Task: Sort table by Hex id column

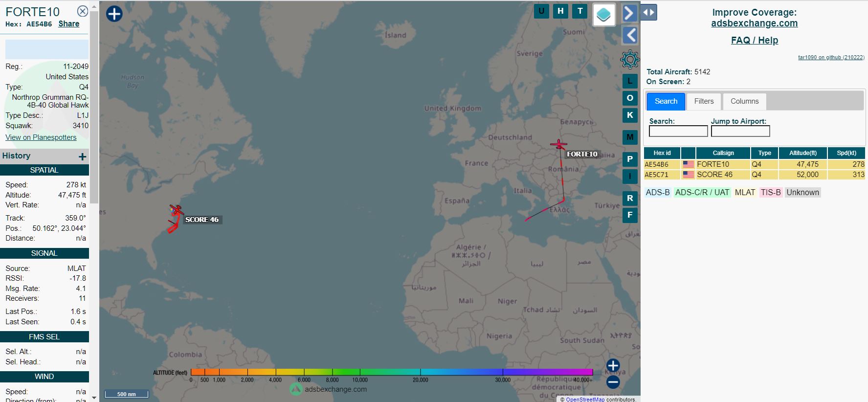Action: pyautogui.click(x=662, y=153)
